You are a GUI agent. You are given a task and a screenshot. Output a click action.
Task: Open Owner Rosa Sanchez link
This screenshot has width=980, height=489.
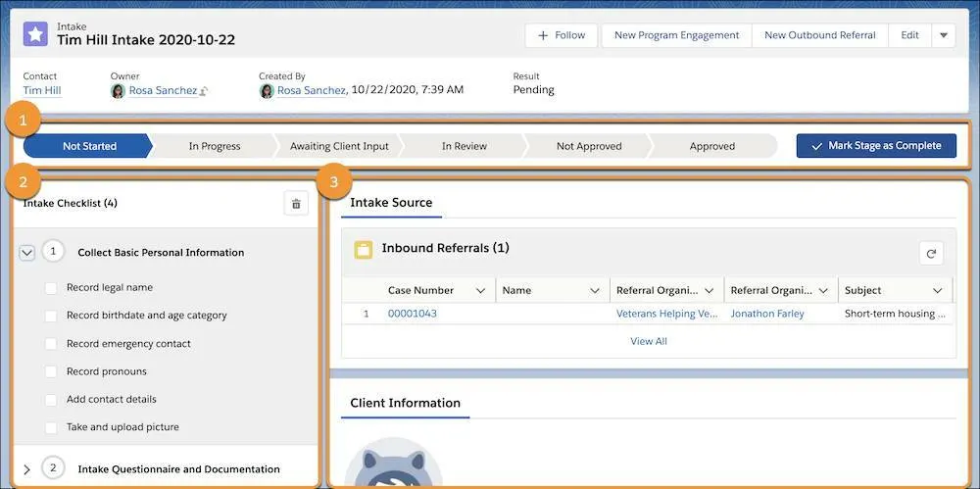point(163,91)
